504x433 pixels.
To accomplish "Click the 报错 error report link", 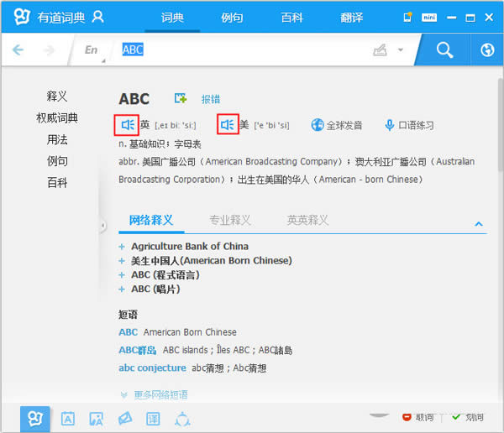I will [211, 99].
